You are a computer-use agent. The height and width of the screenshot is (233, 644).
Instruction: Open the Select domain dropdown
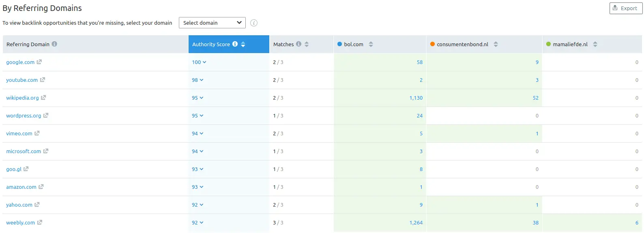pyautogui.click(x=212, y=23)
